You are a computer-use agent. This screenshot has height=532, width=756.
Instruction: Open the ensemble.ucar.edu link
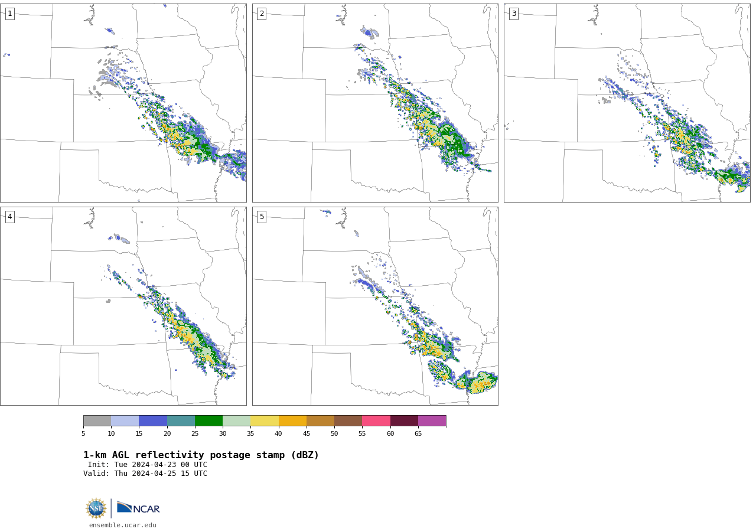(123, 526)
